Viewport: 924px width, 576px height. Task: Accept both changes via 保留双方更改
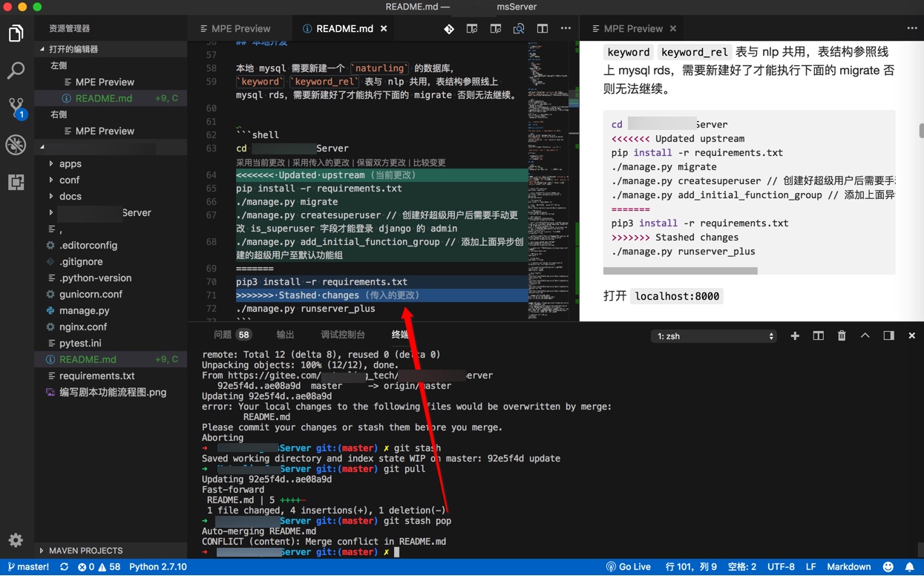[x=381, y=163]
